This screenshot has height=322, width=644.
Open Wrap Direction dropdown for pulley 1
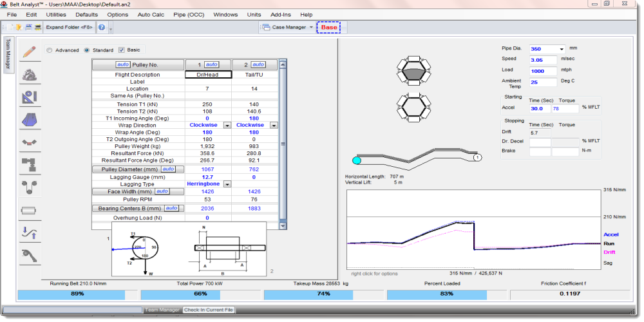227,126
